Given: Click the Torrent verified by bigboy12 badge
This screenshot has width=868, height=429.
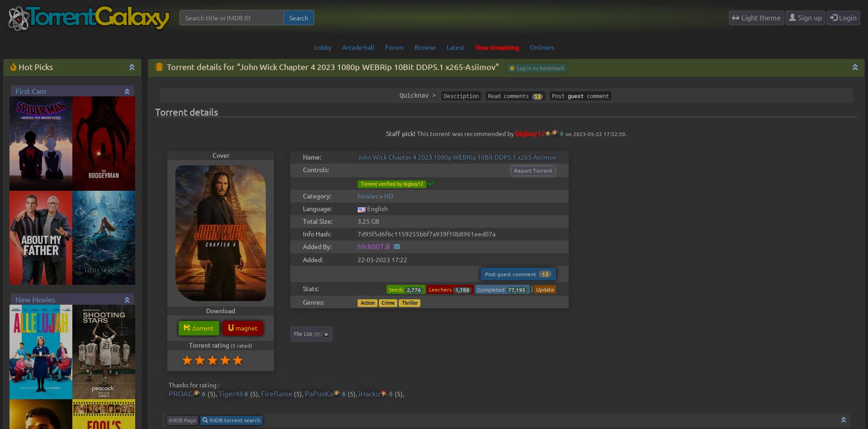Looking at the screenshot, I should pyautogui.click(x=392, y=184).
